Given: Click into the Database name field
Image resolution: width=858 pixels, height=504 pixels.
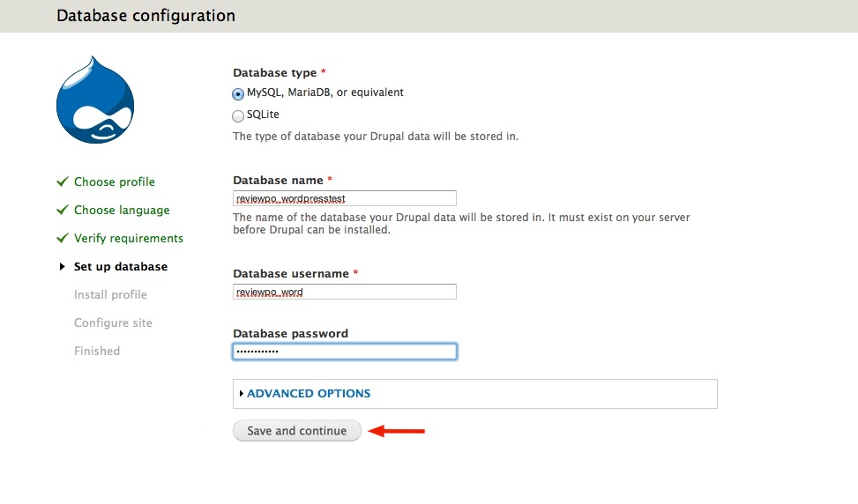Looking at the screenshot, I should (x=345, y=198).
